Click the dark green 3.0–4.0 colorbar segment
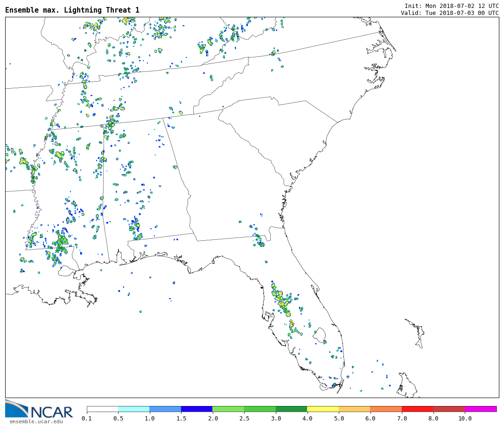This screenshot has width=504, height=427. 291,409
